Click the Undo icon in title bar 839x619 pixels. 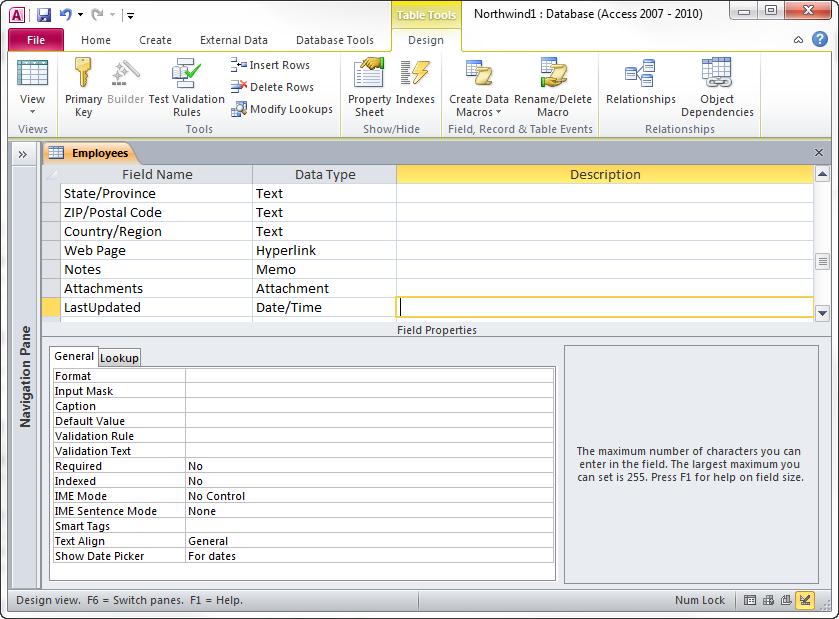pos(66,15)
